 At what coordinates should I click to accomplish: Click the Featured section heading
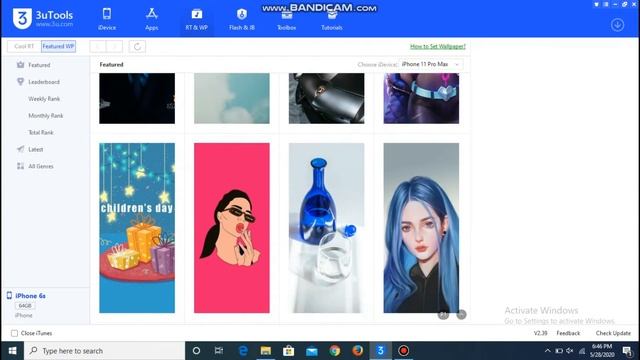(111, 64)
